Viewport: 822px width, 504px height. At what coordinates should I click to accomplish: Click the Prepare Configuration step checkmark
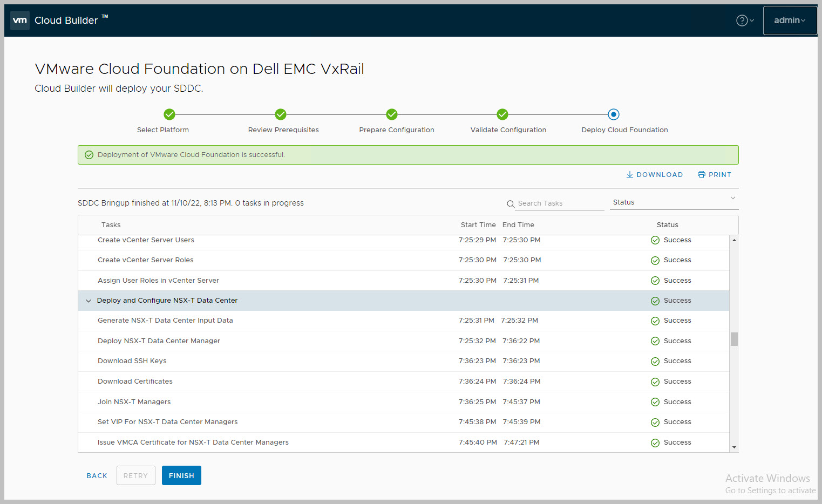pyautogui.click(x=392, y=114)
